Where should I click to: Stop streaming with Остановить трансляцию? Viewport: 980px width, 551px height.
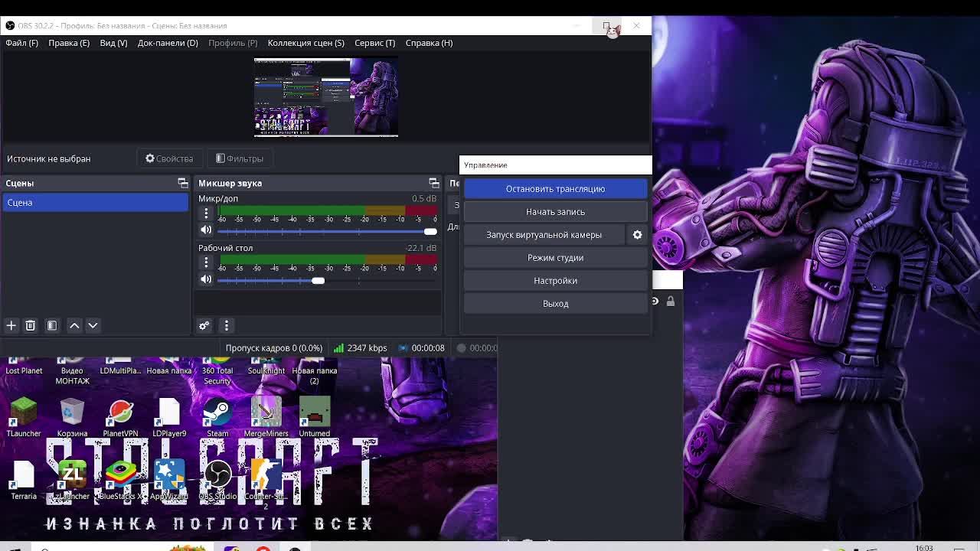click(555, 188)
